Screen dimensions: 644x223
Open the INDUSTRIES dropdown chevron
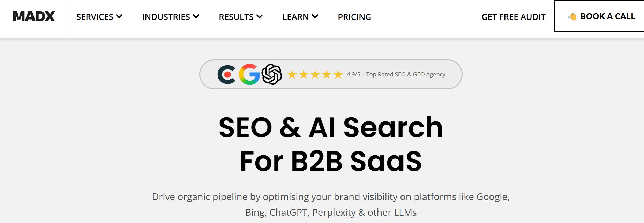[196, 16]
